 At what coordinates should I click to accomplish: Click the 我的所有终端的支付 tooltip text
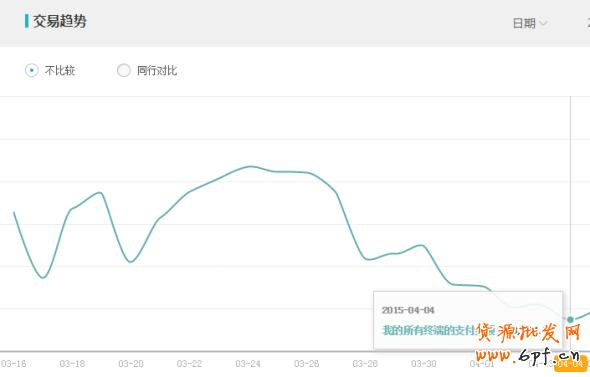[x=430, y=330]
